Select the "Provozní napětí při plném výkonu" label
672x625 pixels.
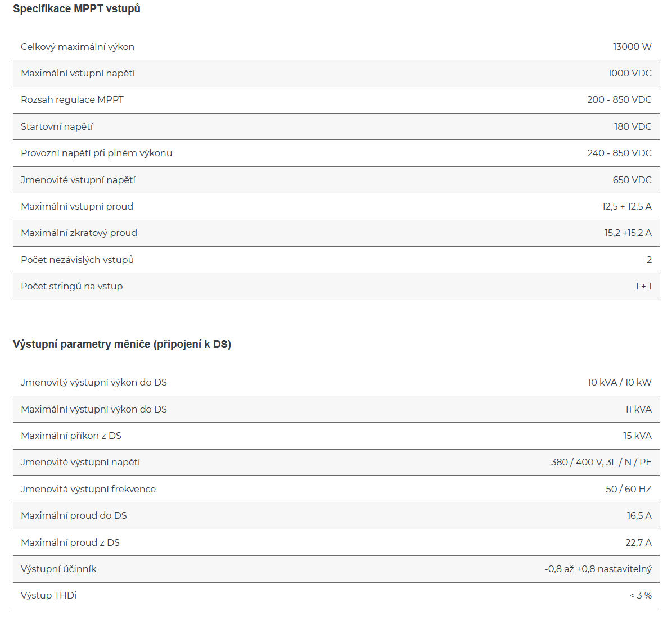coord(96,153)
